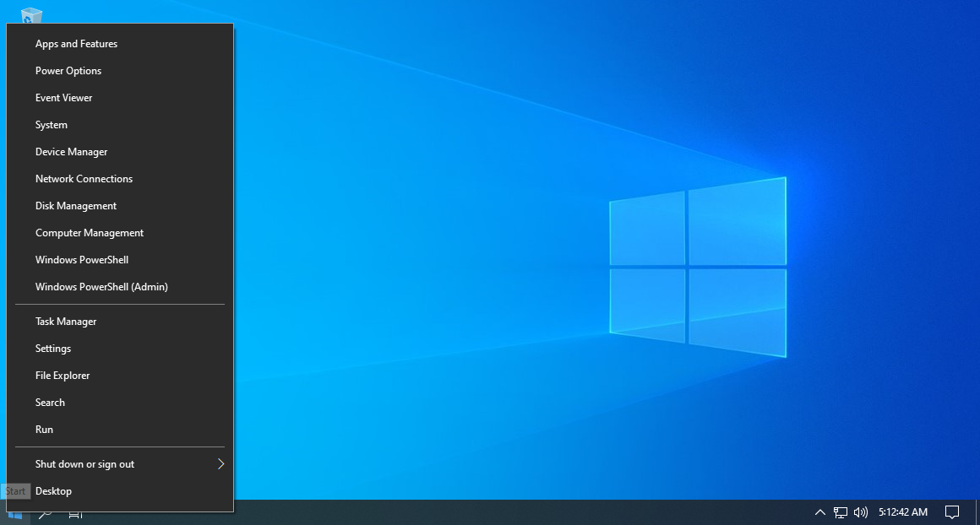
Task: Open Task Manager
Action: pyautogui.click(x=120, y=322)
